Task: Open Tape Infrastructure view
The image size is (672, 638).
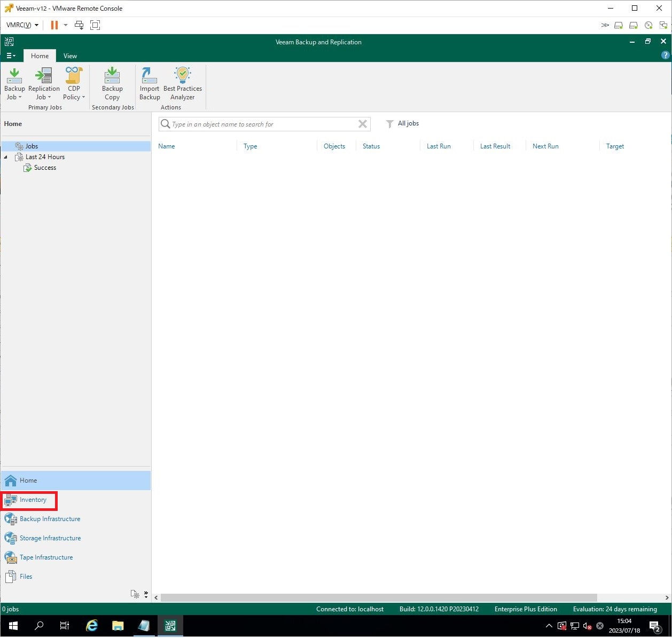Action: 75,557
